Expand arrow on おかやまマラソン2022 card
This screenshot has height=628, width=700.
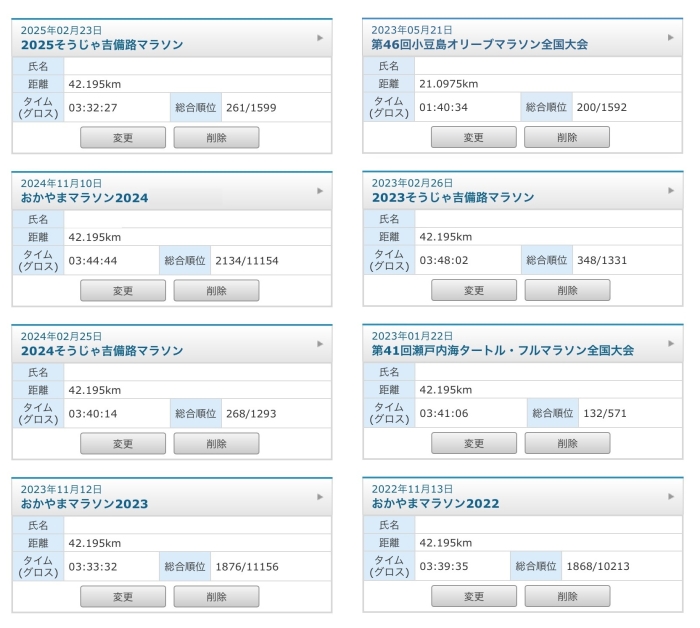point(671,497)
